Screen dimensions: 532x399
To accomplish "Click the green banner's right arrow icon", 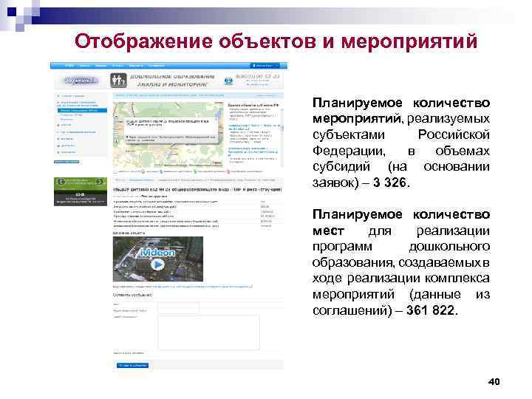I will tap(100, 183).
